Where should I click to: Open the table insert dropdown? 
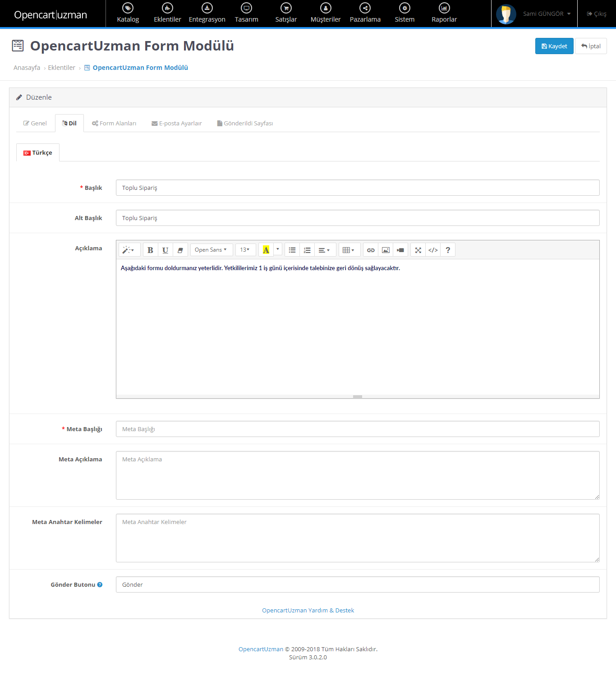349,250
